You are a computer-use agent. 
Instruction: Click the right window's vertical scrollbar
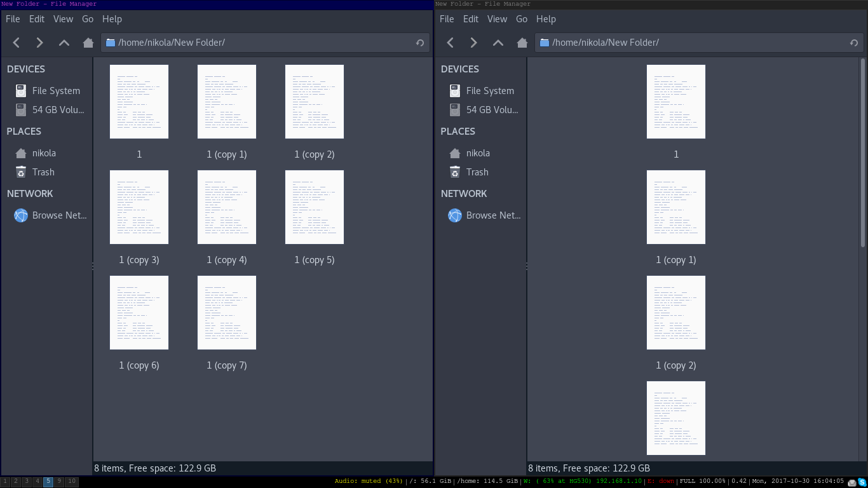(862, 152)
